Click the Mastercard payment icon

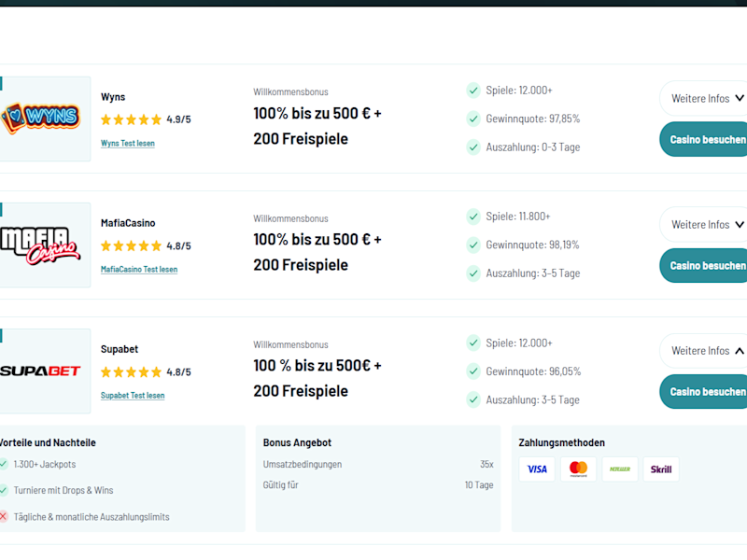578,469
